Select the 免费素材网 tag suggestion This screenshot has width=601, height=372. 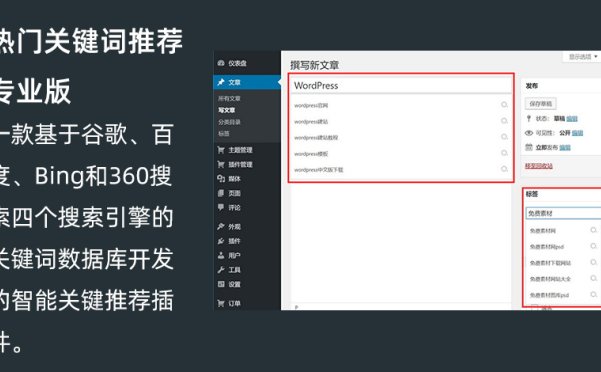coord(542,231)
